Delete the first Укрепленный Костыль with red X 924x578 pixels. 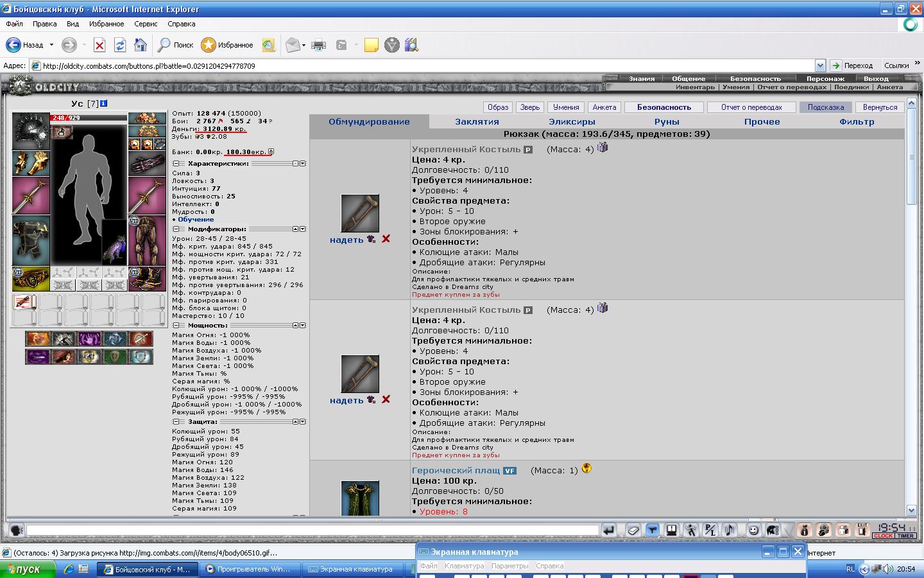point(386,239)
